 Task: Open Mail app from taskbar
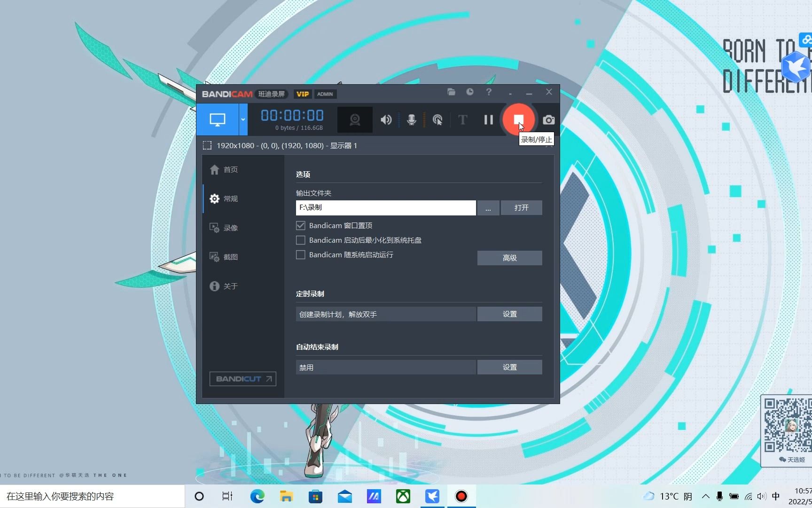coord(344,496)
